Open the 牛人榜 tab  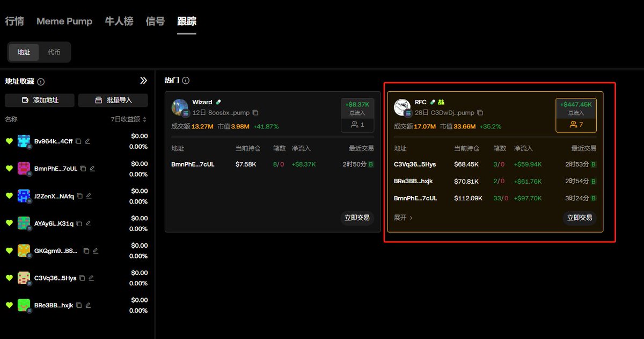[x=119, y=21]
